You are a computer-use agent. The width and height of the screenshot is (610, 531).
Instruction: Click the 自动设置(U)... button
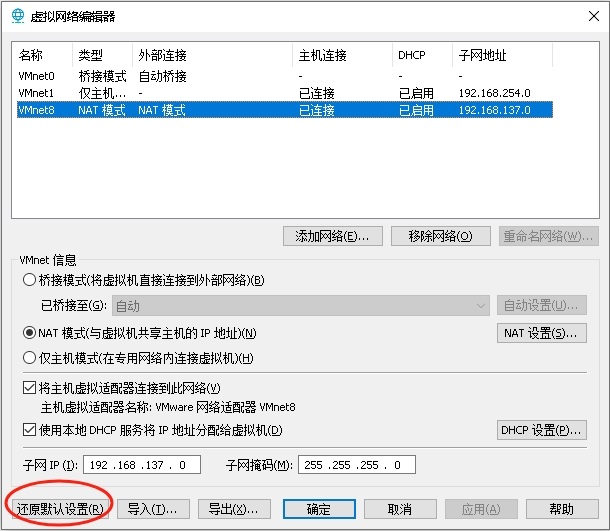tap(542, 305)
